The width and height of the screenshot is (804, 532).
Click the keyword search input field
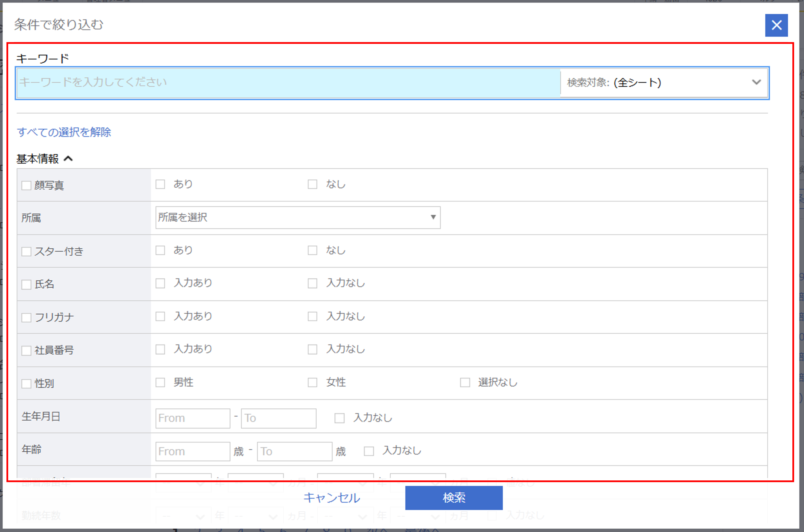[x=288, y=83]
